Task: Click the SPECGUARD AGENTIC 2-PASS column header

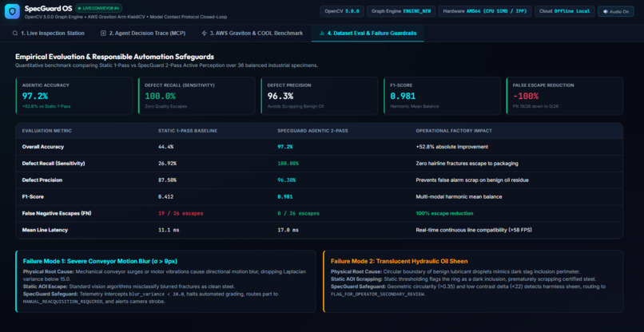Action: 312,131
